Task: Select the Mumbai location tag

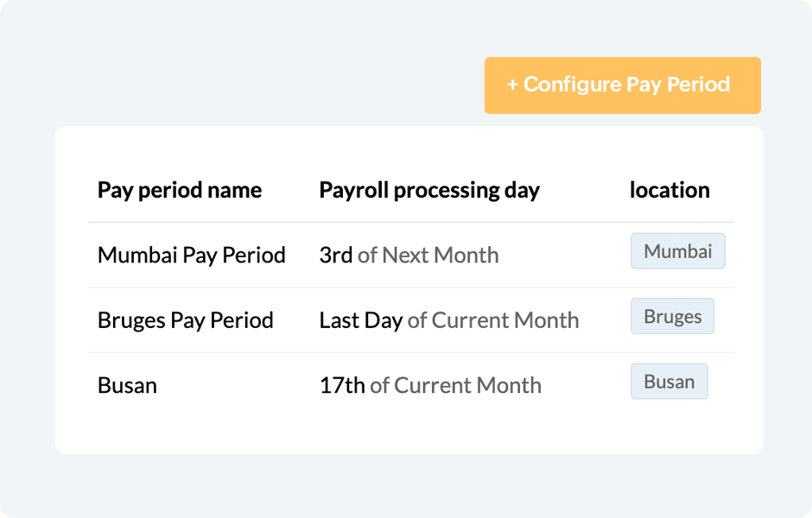Action: [678, 251]
